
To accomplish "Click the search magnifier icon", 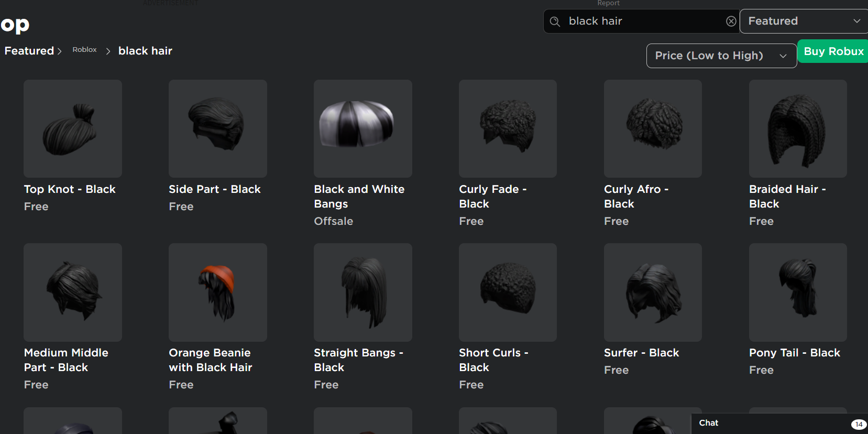I will pyautogui.click(x=555, y=21).
